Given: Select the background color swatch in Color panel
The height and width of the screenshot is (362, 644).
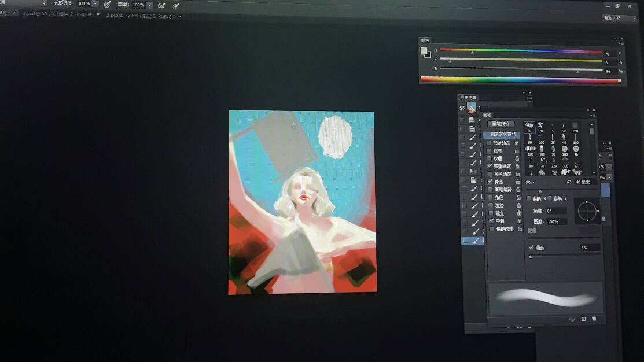Looking at the screenshot, I should click(x=428, y=54).
